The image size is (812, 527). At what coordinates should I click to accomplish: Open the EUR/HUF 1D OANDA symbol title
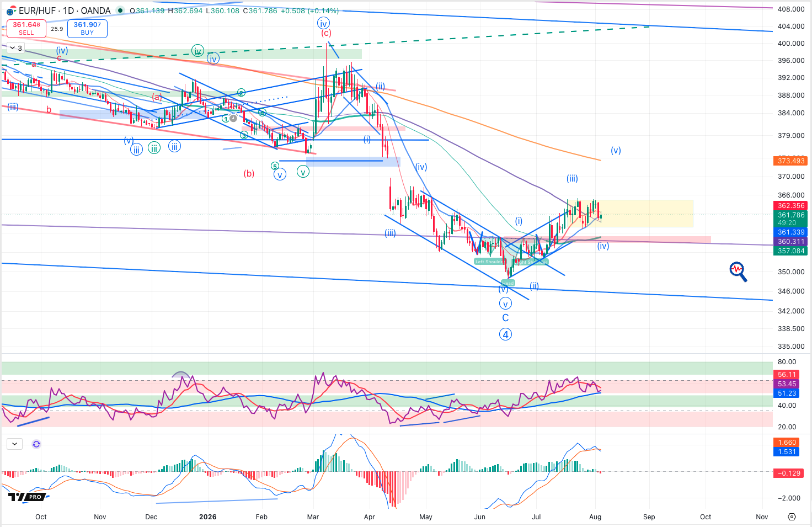[x=65, y=10]
